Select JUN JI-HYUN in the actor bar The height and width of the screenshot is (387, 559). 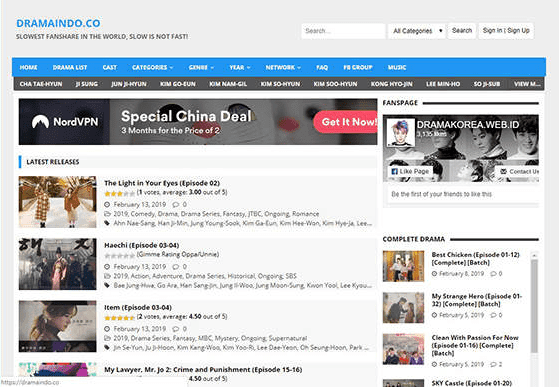pyautogui.click(x=129, y=84)
